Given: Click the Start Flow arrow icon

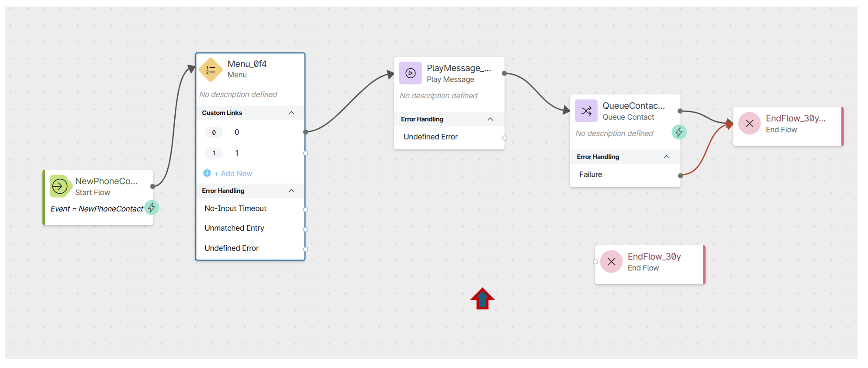Looking at the screenshot, I should point(60,187).
